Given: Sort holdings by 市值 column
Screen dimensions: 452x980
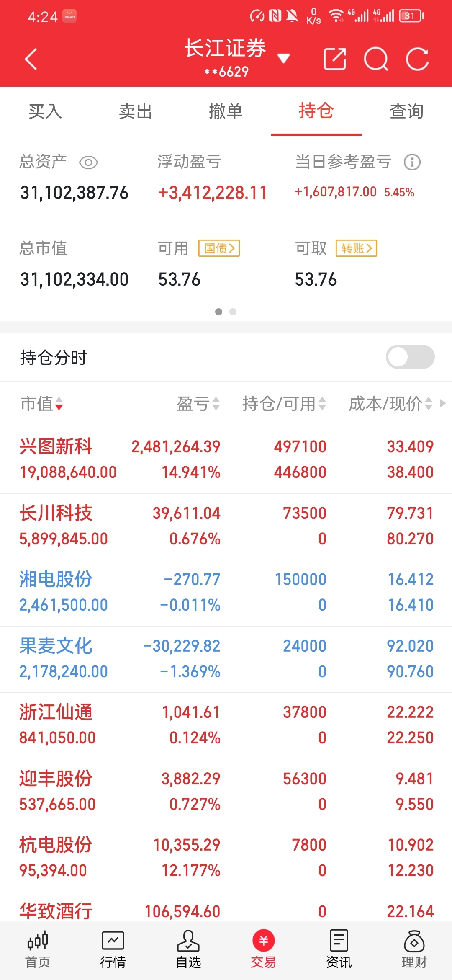Looking at the screenshot, I should (42, 404).
